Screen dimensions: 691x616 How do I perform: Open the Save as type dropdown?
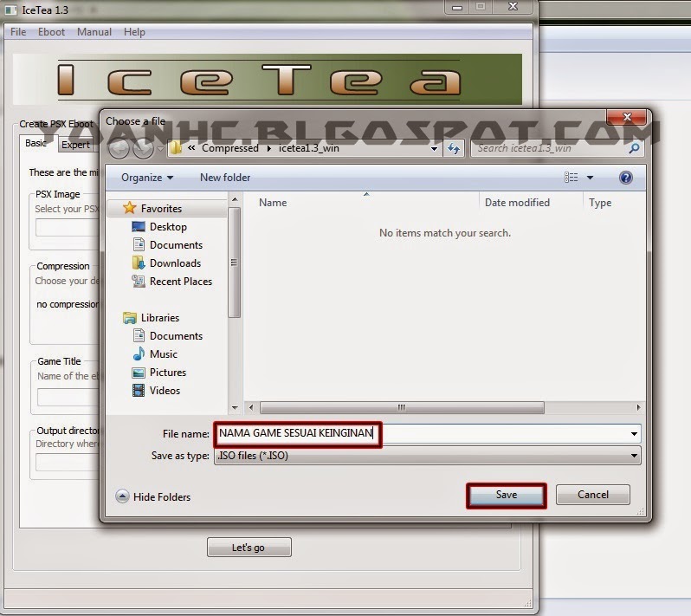427,456
